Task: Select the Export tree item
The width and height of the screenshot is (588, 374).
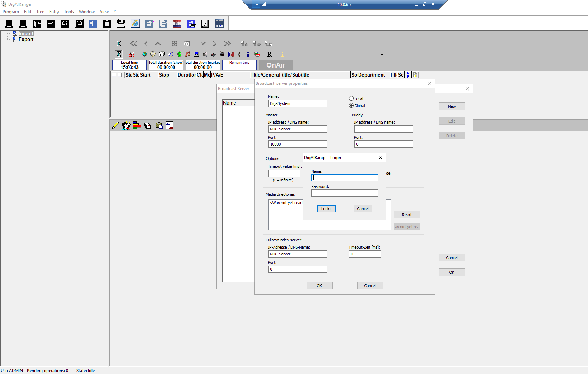Action: [x=26, y=40]
